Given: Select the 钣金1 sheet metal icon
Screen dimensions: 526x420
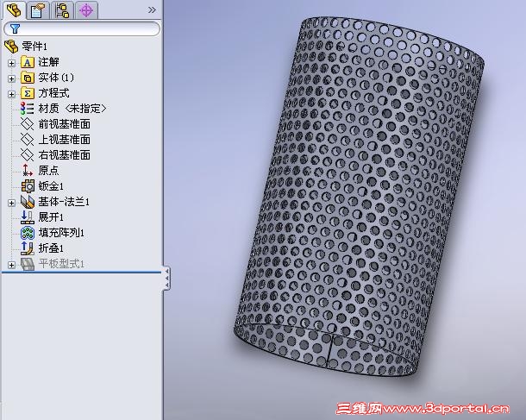Looking at the screenshot, I should pyautogui.click(x=28, y=185).
